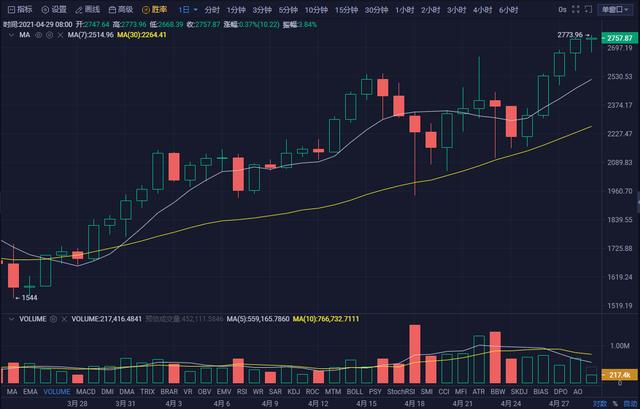The image size is (640, 409).
Task: Click the 胜率 win rate button
Action: tap(153, 9)
